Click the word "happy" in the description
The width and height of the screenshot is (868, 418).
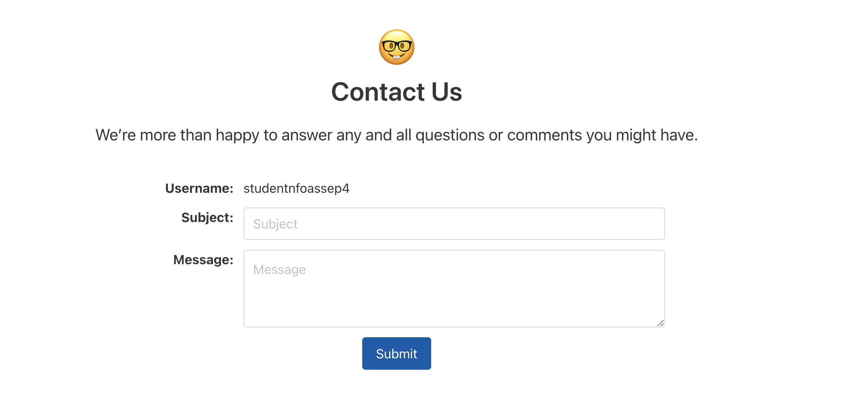[x=237, y=135]
